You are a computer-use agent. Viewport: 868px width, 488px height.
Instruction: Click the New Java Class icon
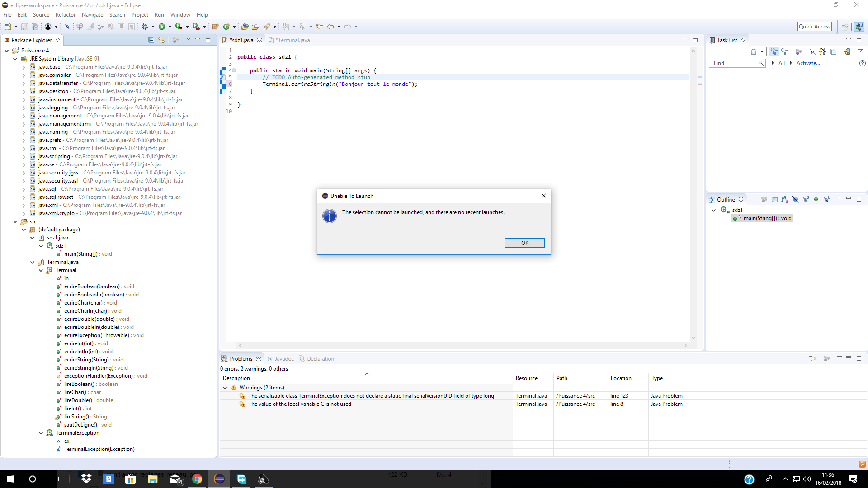tap(226, 27)
